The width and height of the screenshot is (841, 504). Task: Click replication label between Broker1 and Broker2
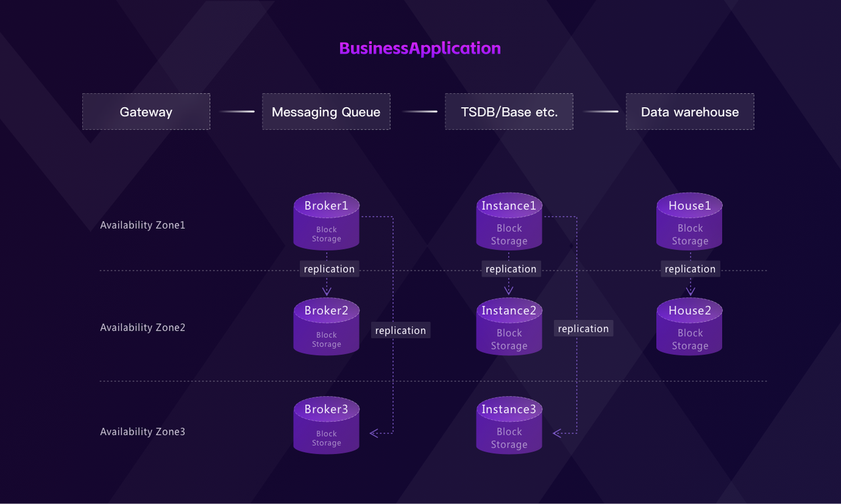pos(329,269)
